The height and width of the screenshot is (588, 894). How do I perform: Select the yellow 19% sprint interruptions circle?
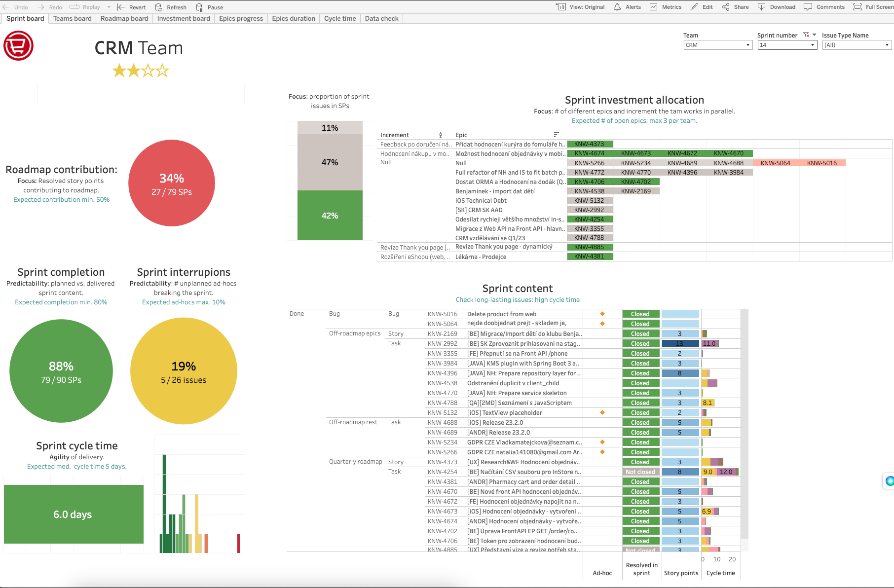pos(184,371)
